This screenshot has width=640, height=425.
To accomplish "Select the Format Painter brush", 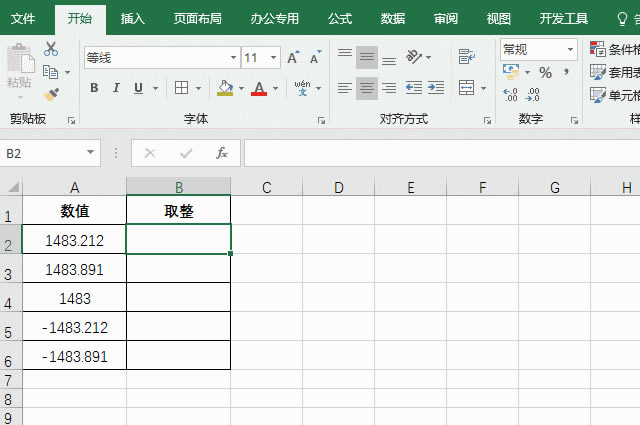I will tap(51, 93).
